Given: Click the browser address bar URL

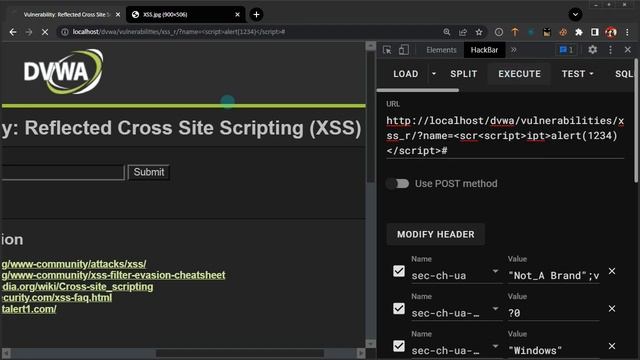Looking at the screenshot, I should coord(179,32).
